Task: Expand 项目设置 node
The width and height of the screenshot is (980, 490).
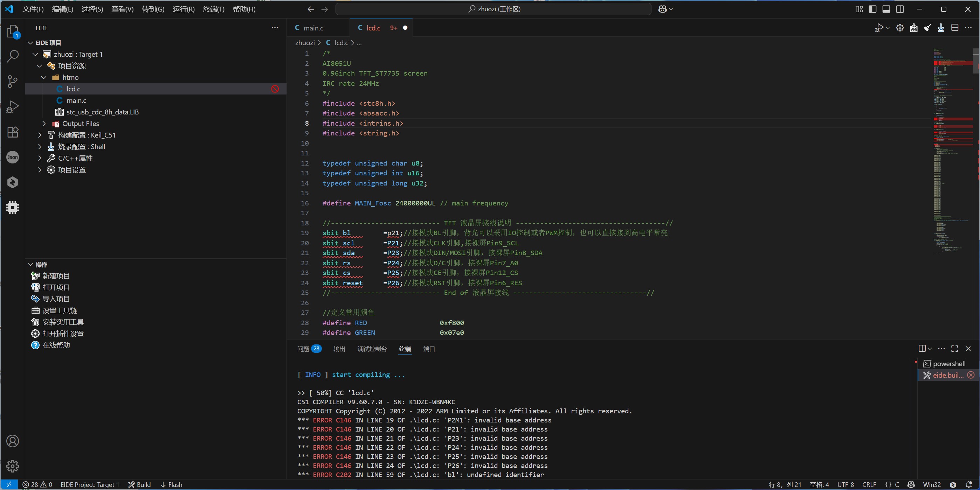Action: click(40, 170)
